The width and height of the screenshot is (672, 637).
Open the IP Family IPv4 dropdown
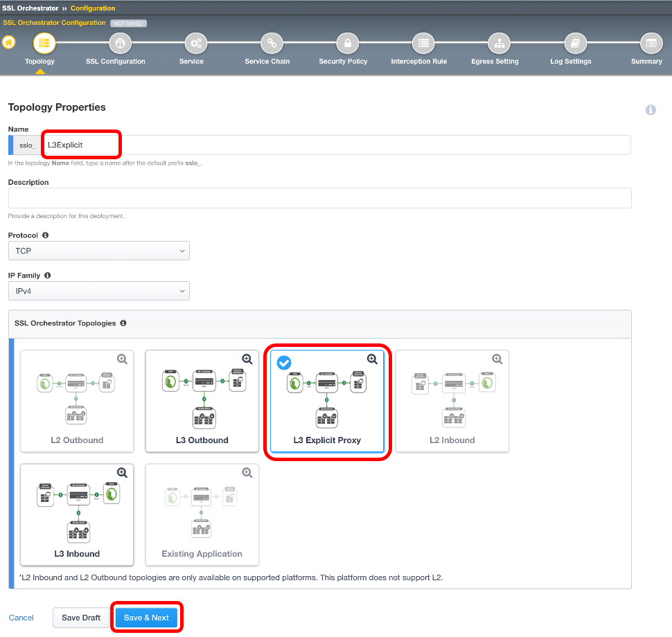pyautogui.click(x=99, y=291)
